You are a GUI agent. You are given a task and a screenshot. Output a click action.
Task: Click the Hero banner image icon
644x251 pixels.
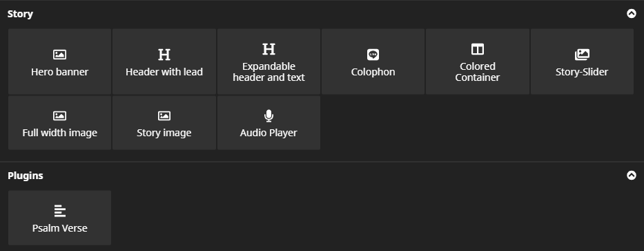click(x=59, y=55)
